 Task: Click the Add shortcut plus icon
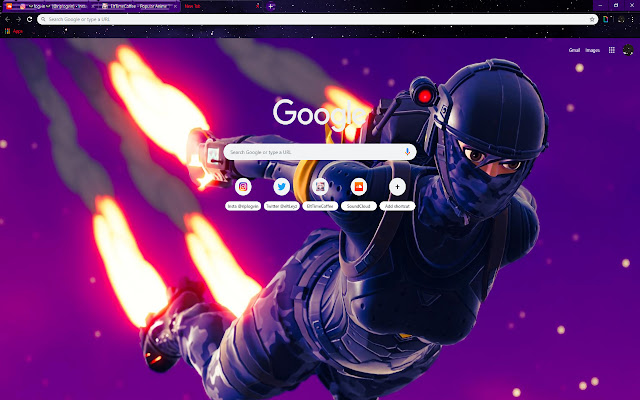tap(397, 187)
